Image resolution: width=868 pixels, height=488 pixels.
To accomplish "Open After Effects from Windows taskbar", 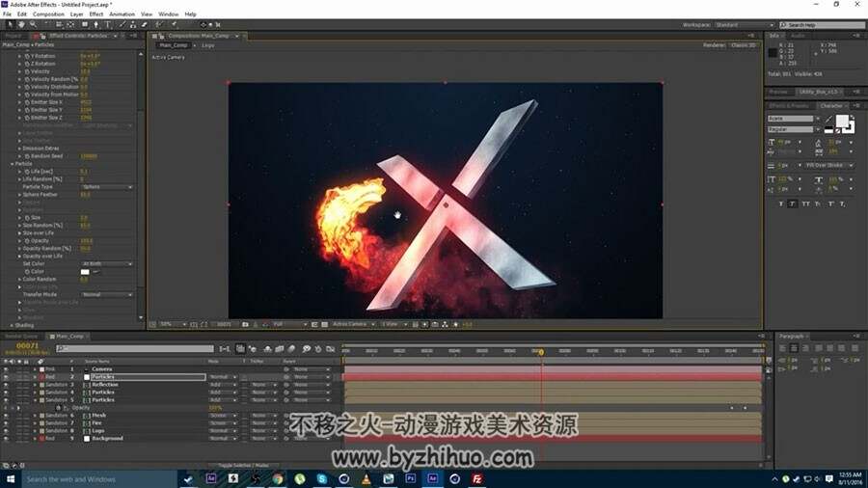I will (x=433, y=478).
